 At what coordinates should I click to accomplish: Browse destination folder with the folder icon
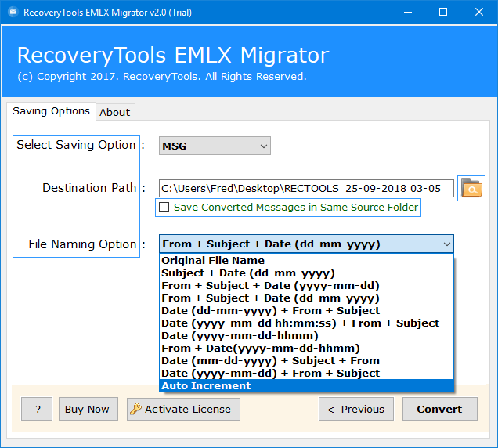[x=471, y=188]
